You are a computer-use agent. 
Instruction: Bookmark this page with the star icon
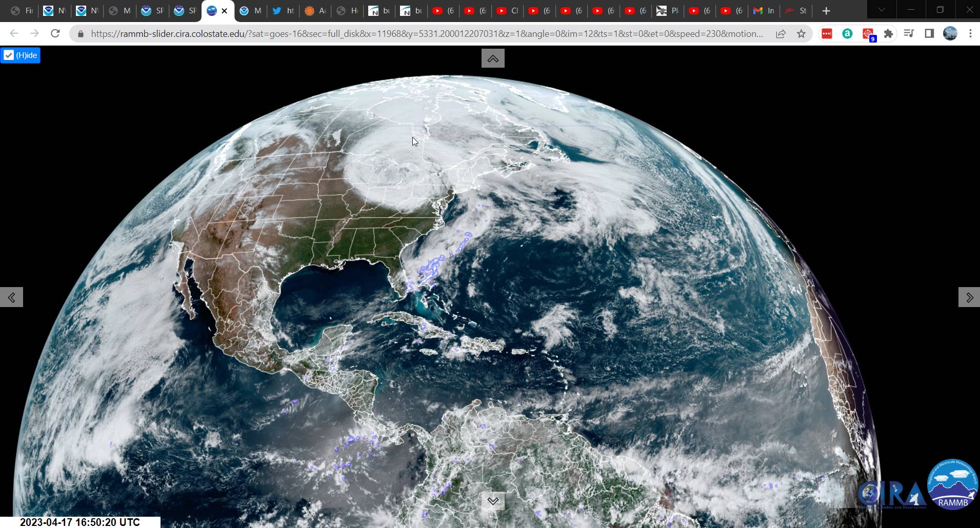click(x=801, y=34)
